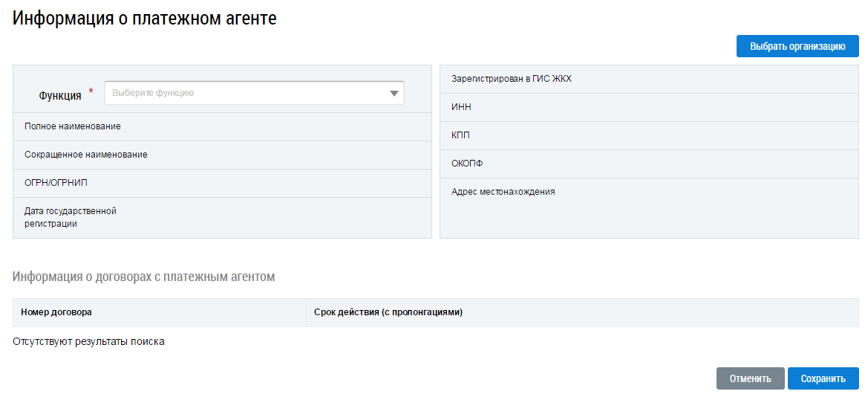Click the Функция field label
This screenshot has width=868, height=397.
click(60, 95)
